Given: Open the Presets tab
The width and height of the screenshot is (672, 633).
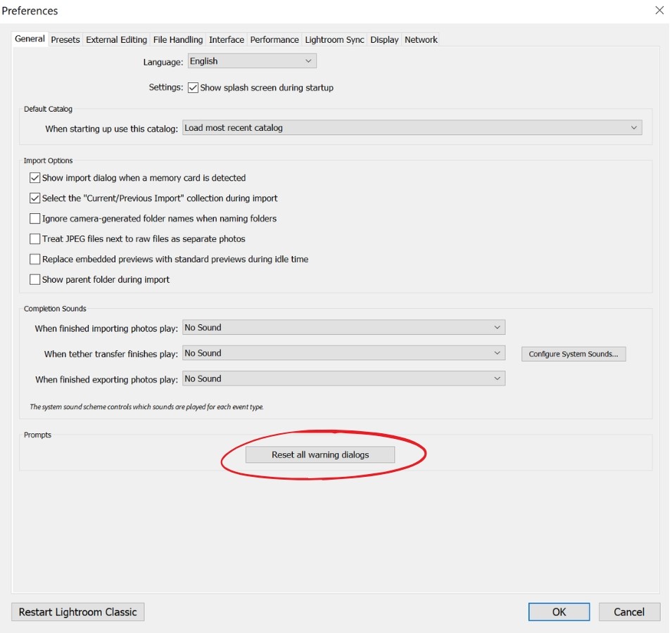Looking at the screenshot, I should pos(65,40).
